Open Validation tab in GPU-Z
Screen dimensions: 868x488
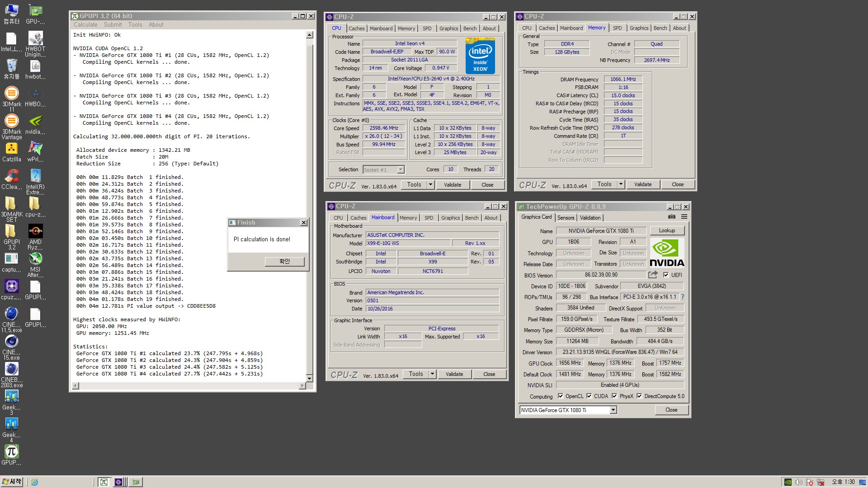click(590, 218)
